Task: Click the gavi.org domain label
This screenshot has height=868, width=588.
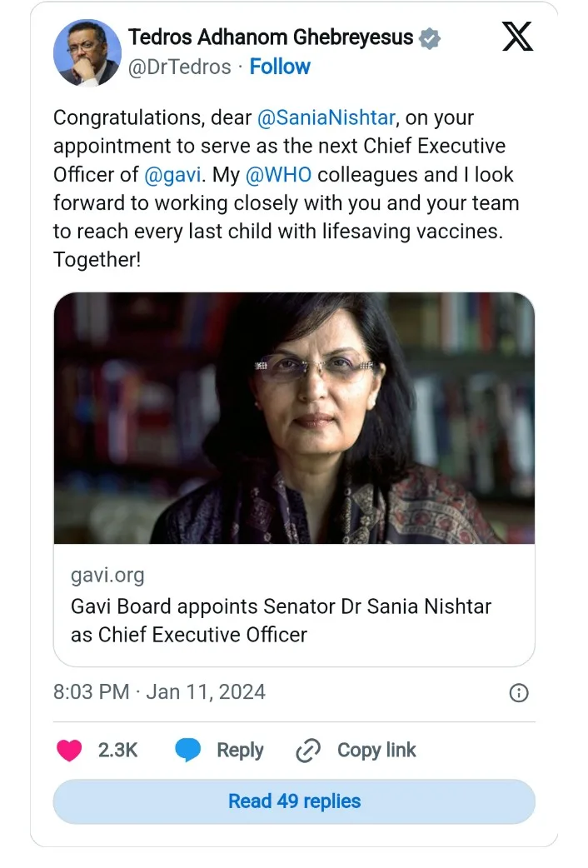Action: tap(107, 575)
